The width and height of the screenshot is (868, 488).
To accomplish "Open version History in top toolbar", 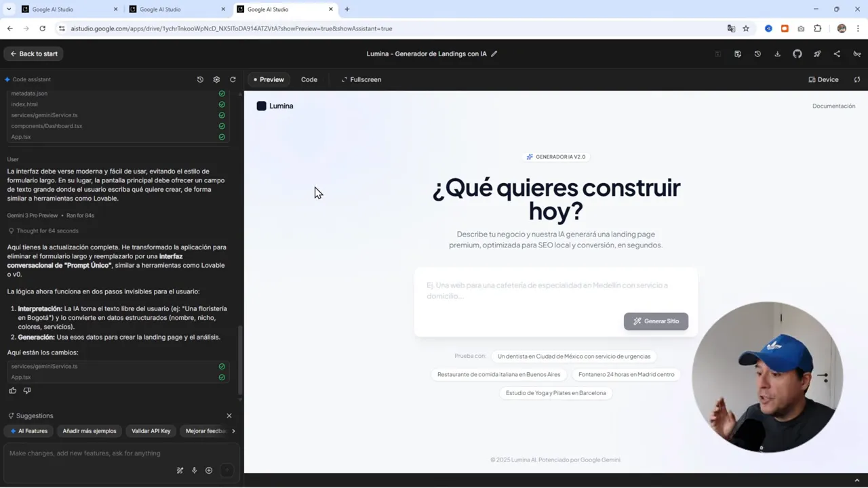I will pyautogui.click(x=757, y=54).
